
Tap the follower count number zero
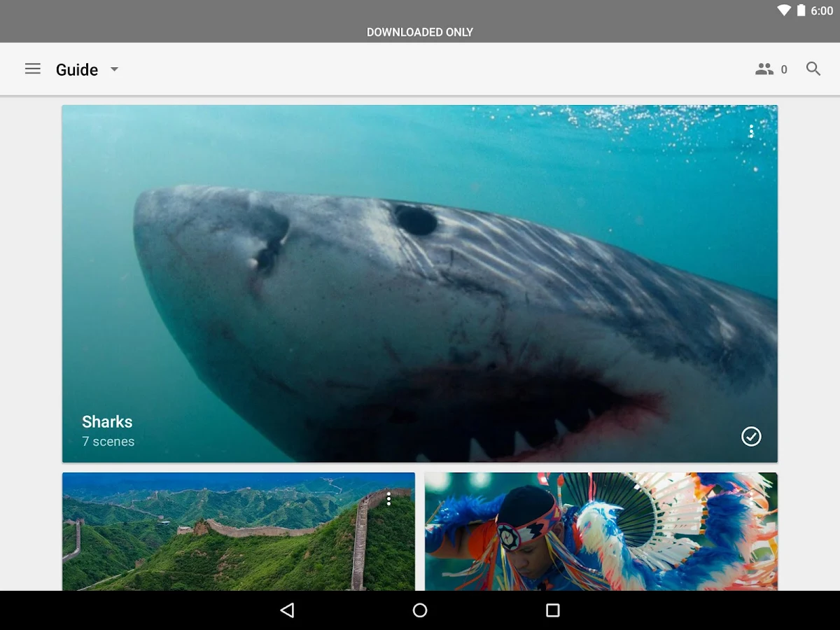pos(784,69)
